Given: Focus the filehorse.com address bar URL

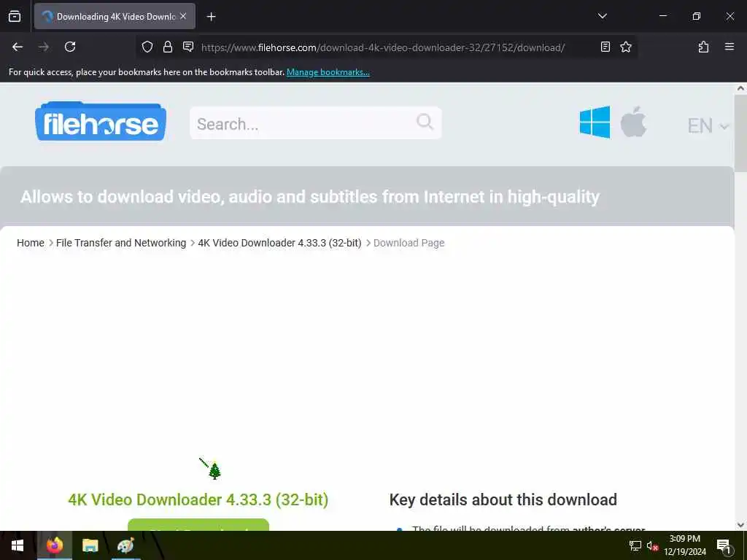Looking at the screenshot, I should click(382, 47).
